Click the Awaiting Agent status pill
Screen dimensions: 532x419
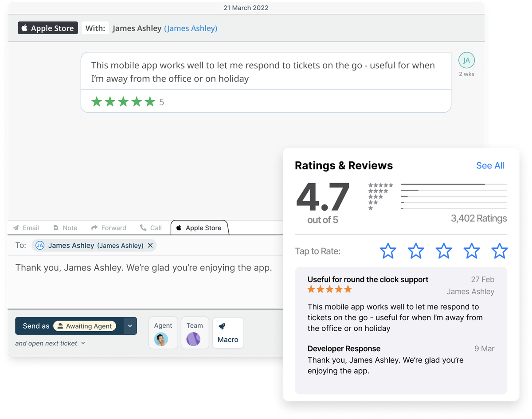point(85,326)
